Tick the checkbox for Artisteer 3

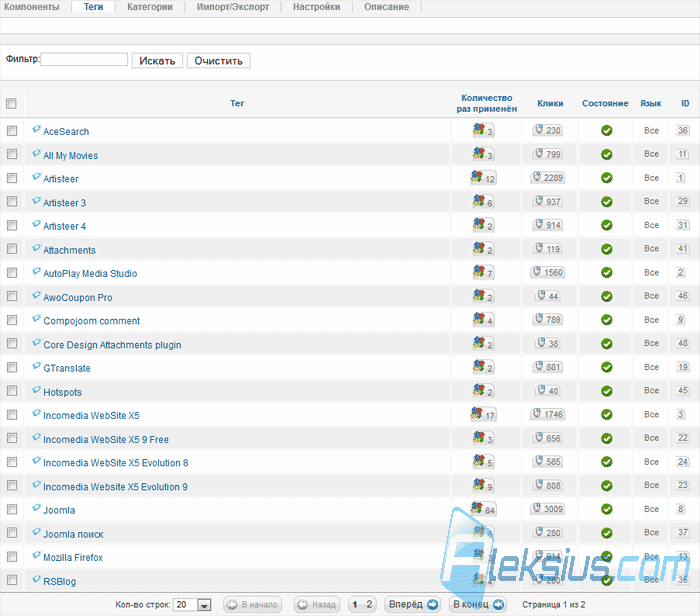tap(12, 201)
